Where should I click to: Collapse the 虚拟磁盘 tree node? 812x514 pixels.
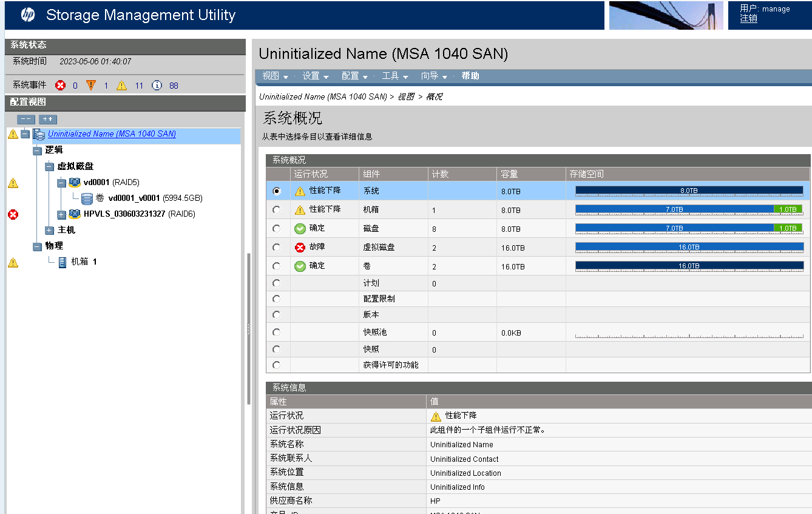pos(49,166)
